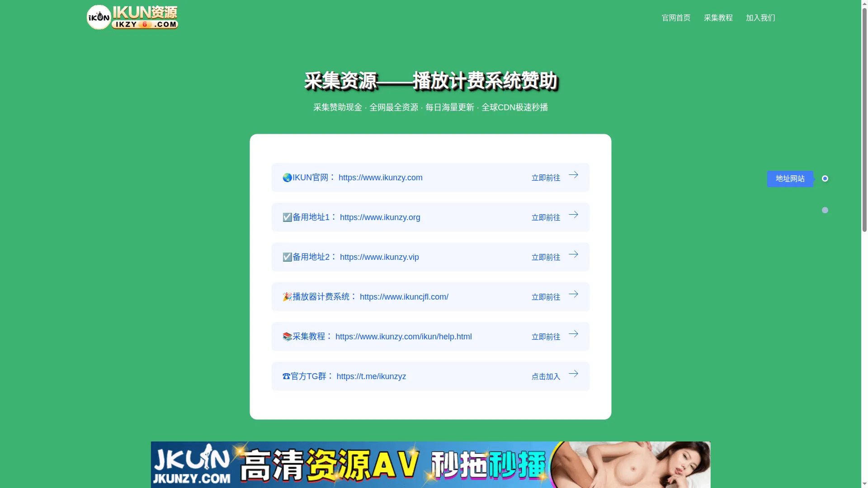Image resolution: width=868 pixels, height=488 pixels.
Task: Click the arrow icon in IKUN官网 row
Action: [573, 175]
